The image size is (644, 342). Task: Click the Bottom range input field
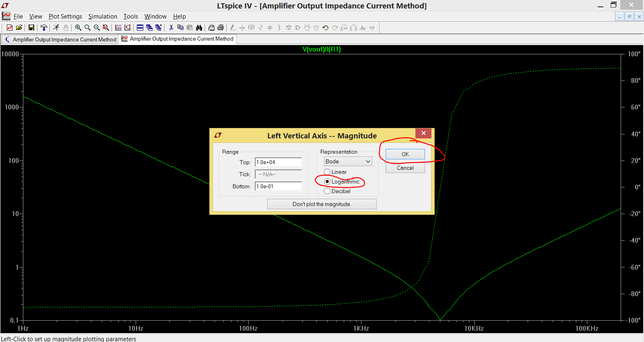(278, 186)
